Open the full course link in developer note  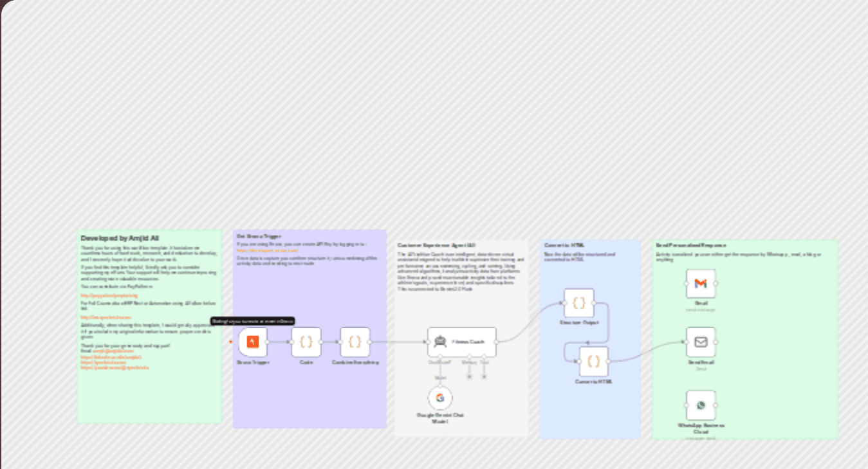[106, 317]
